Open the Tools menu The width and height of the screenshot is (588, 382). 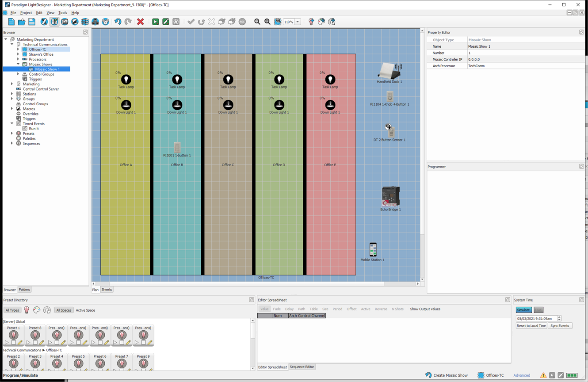tap(62, 12)
